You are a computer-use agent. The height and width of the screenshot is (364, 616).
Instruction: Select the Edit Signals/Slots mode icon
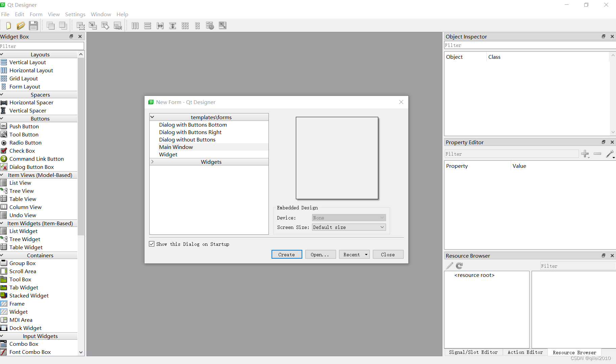(x=93, y=26)
